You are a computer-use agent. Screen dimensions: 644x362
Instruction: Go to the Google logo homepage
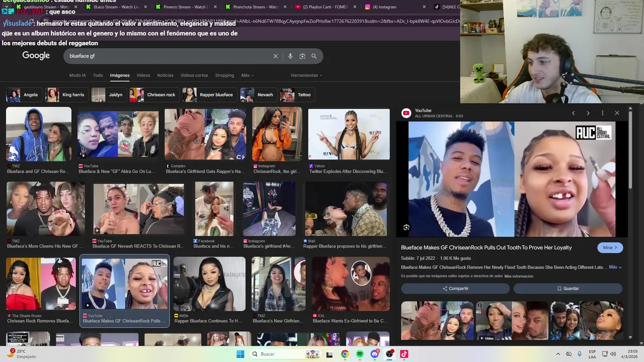[x=36, y=56]
